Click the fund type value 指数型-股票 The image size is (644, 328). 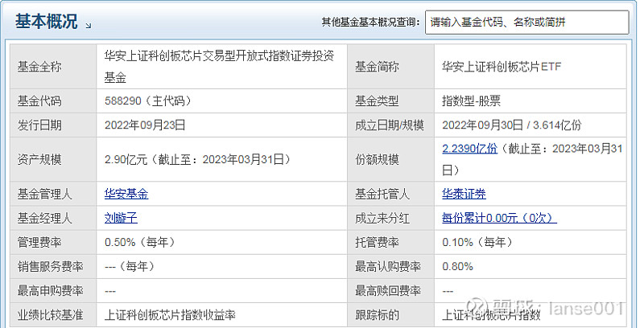471,100
